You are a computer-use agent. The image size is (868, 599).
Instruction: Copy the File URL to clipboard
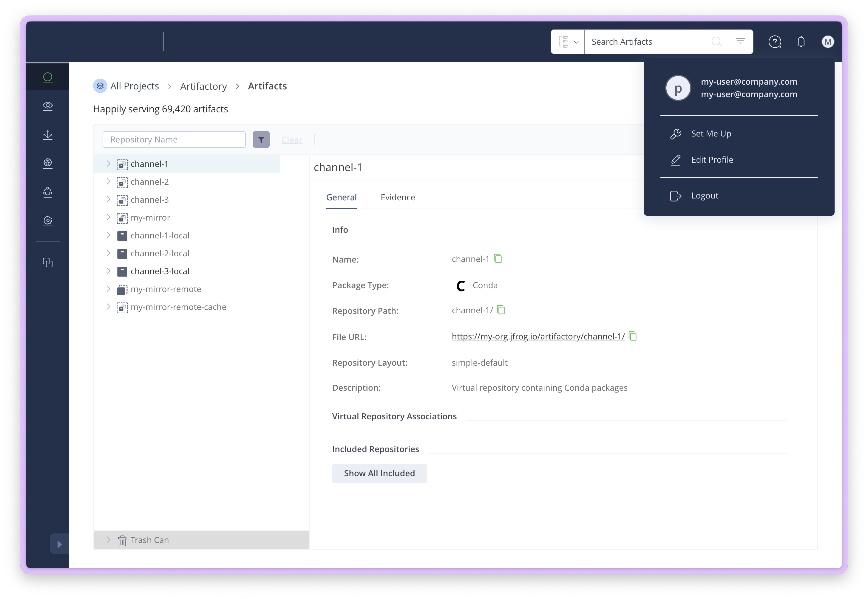tap(632, 336)
